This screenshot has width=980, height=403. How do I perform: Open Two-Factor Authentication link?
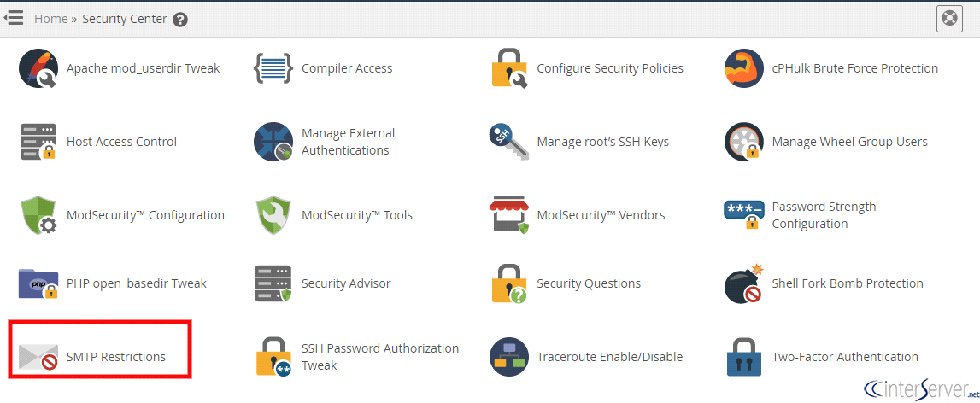pyautogui.click(x=845, y=357)
